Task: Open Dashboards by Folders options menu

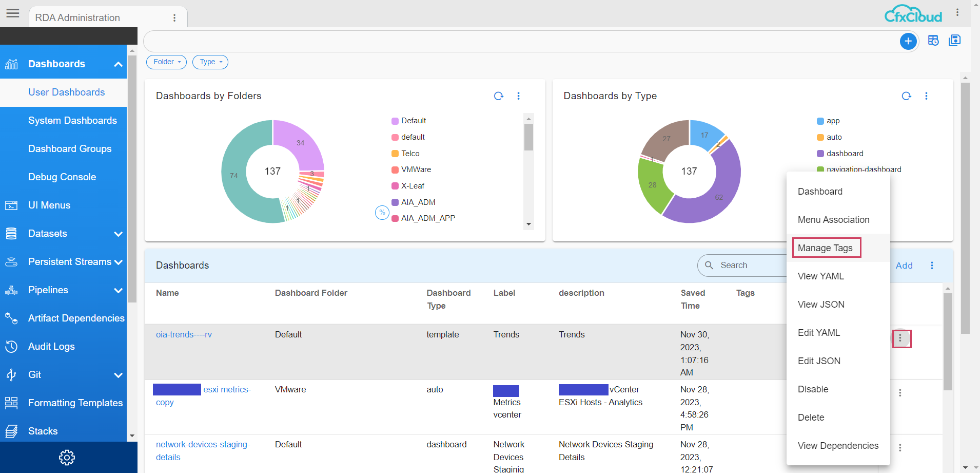Action: pos(518,96)
